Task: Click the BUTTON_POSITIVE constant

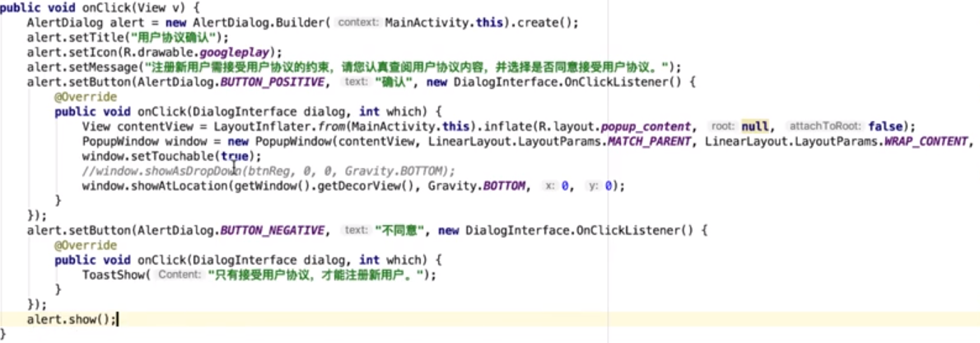Action: point(271,82)
